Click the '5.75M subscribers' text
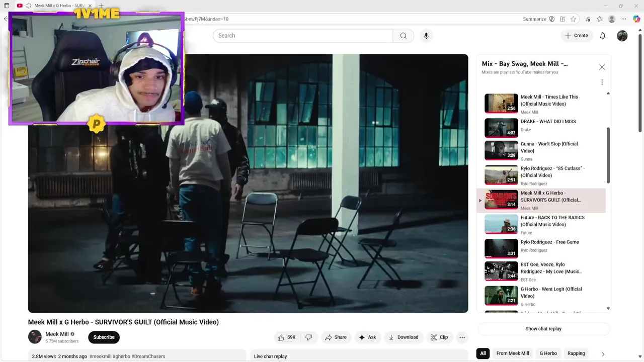644x362 pixels. point(62,341)
